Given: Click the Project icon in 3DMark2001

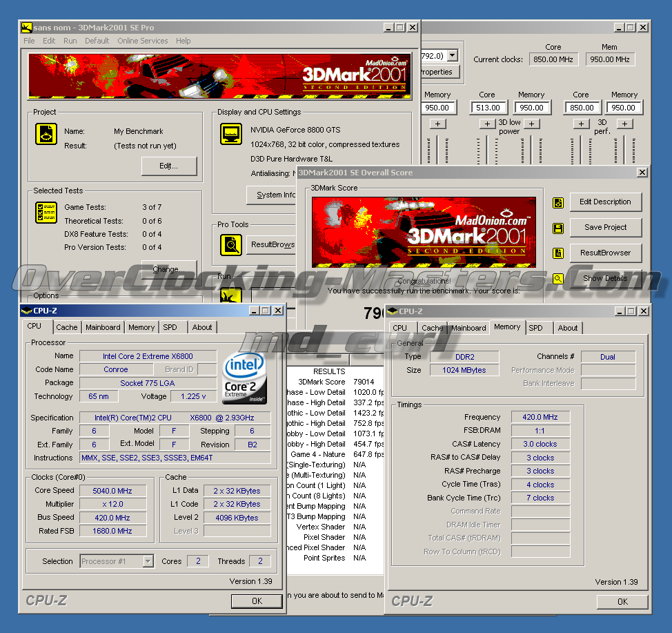Looking at the screenshot, I should point(46,134).
